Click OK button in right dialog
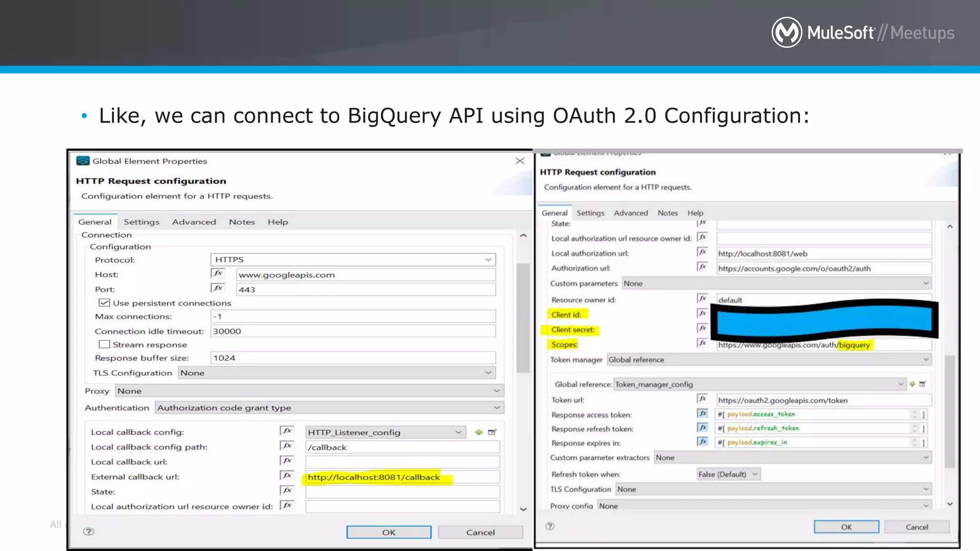The image size is (980, 551). tap(846, 527)
